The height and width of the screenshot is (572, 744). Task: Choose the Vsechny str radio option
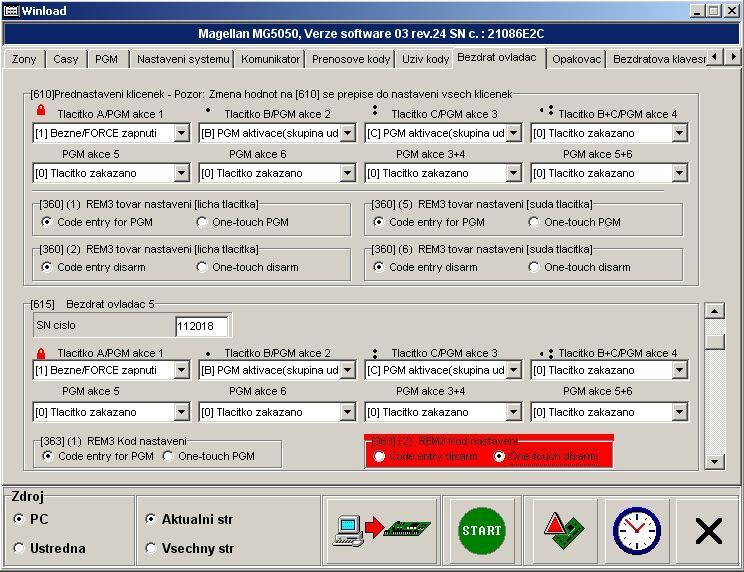[x=151, y=548]
